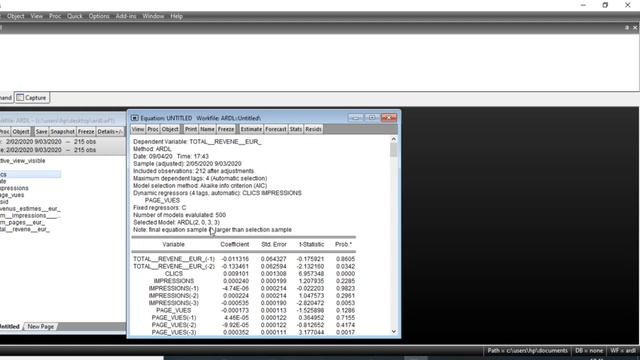Screen dimensions: 640x360
Task: Open the View menu in the menu bar
Action: (36, 16)
